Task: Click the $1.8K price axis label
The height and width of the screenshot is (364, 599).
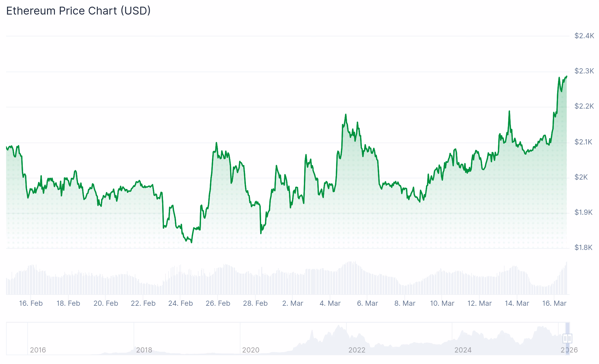Action: tap(583, 248)
